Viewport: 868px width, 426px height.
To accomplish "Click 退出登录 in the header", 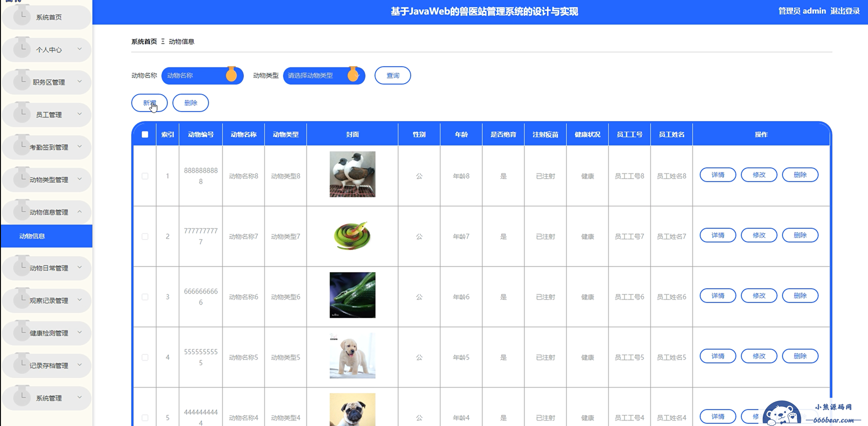I will pyautogui.click(x=845, y=11).
